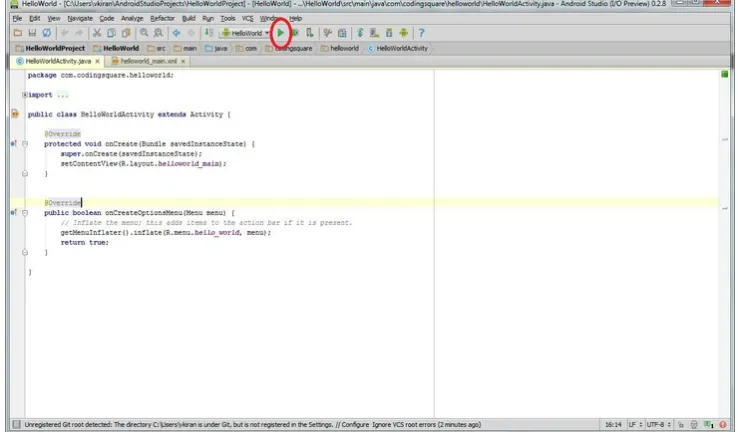Open the Tools menu
738x432 pixels.
pos(228,18)
